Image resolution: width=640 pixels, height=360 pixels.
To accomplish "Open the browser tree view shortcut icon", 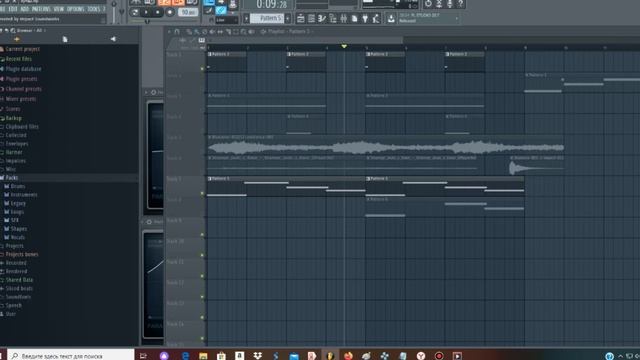I will [x=333, y=18].
